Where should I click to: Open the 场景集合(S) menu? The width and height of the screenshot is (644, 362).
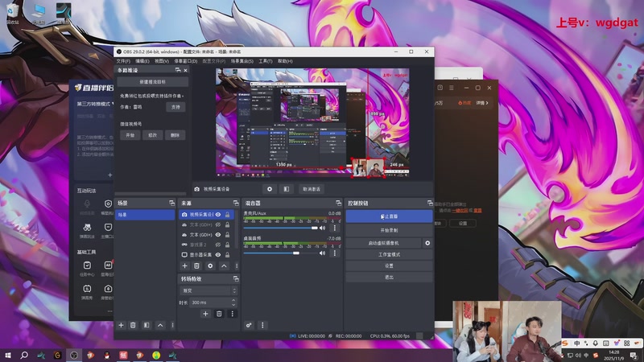coord(242,61)
